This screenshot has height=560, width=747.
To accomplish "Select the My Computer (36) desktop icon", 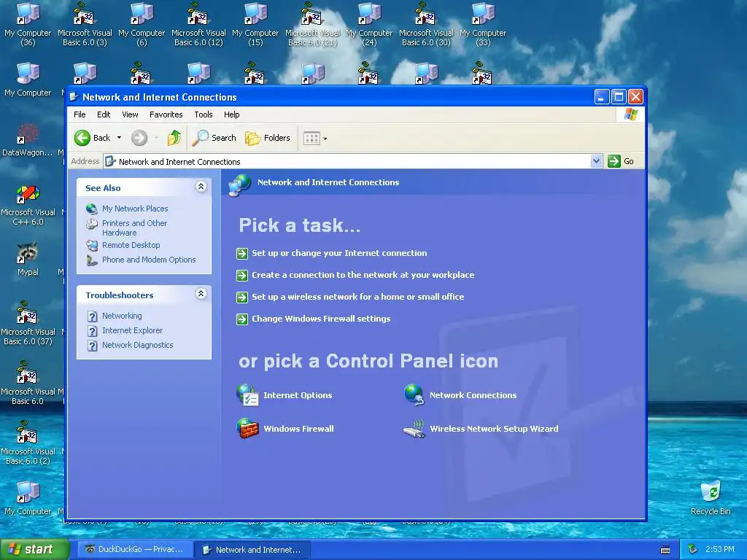I will coord(28,24).
